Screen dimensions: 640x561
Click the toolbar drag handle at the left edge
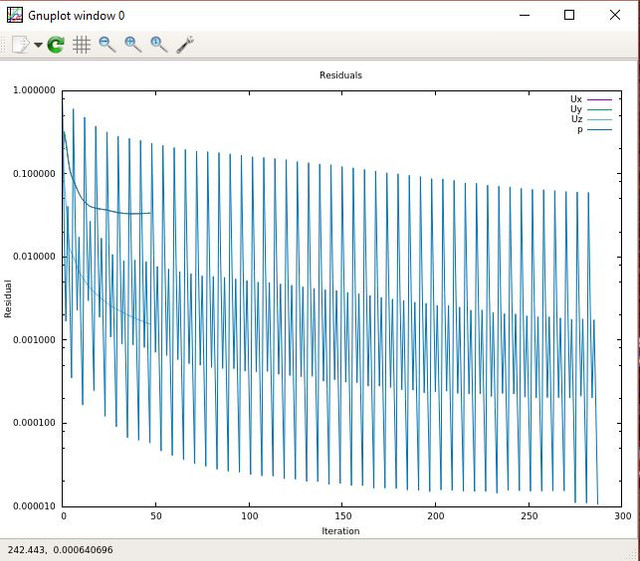click(3, 45)
